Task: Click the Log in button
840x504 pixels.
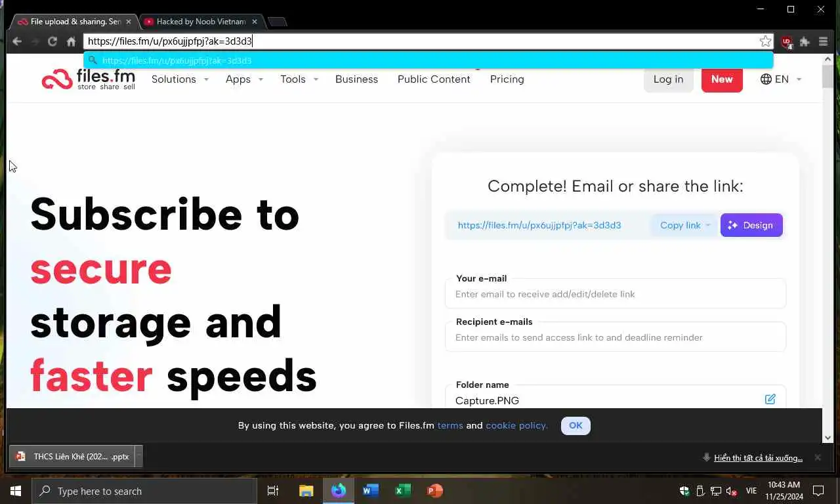Action: tap(668, 79)
